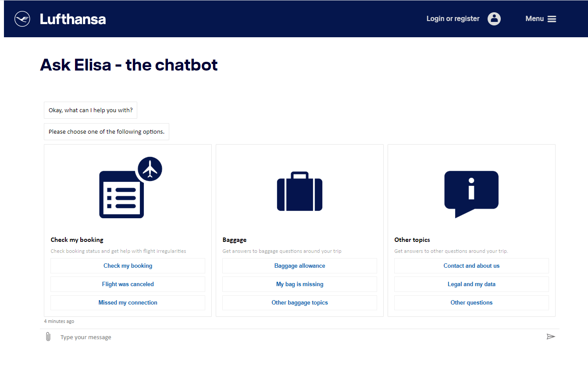Select the Check my booking button
The height and width of the screenshot is (390, 588).
click(x=128, y=266)
